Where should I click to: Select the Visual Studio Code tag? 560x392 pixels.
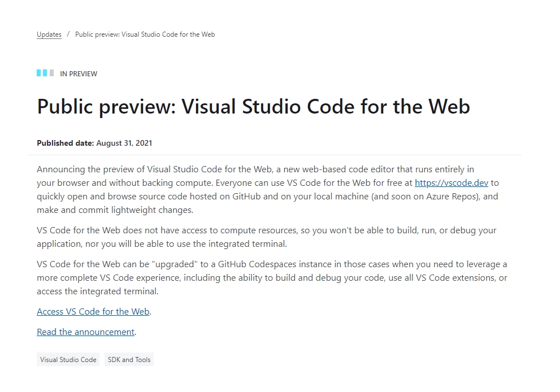68,360
